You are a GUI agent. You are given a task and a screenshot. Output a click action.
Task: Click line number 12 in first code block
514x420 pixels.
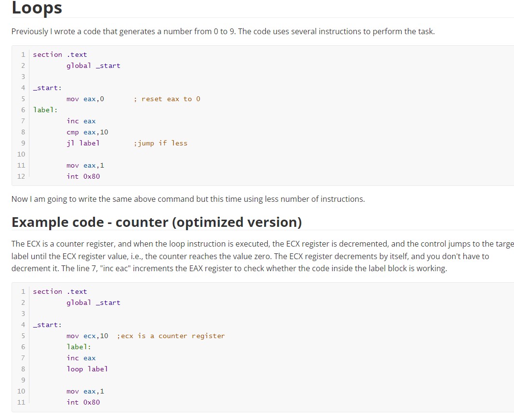(21, 176)
